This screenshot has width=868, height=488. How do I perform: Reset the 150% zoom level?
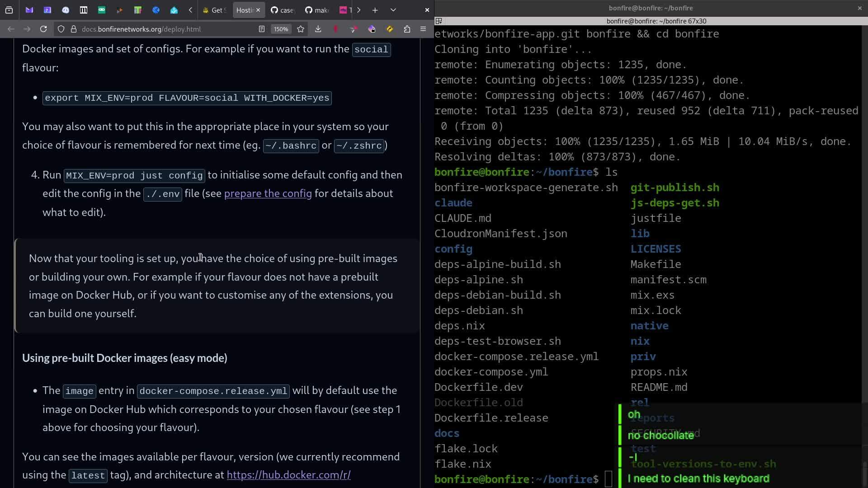[281, 29]
